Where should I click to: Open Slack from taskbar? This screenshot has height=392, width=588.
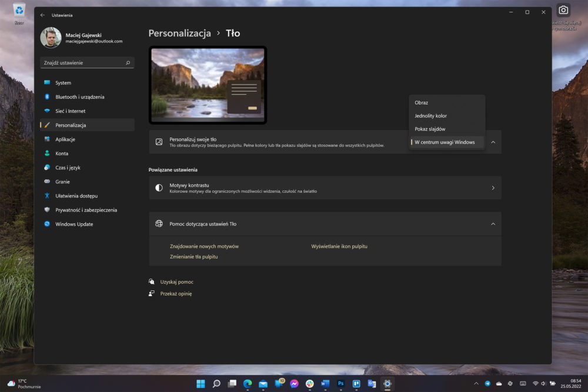pos(310,383)
